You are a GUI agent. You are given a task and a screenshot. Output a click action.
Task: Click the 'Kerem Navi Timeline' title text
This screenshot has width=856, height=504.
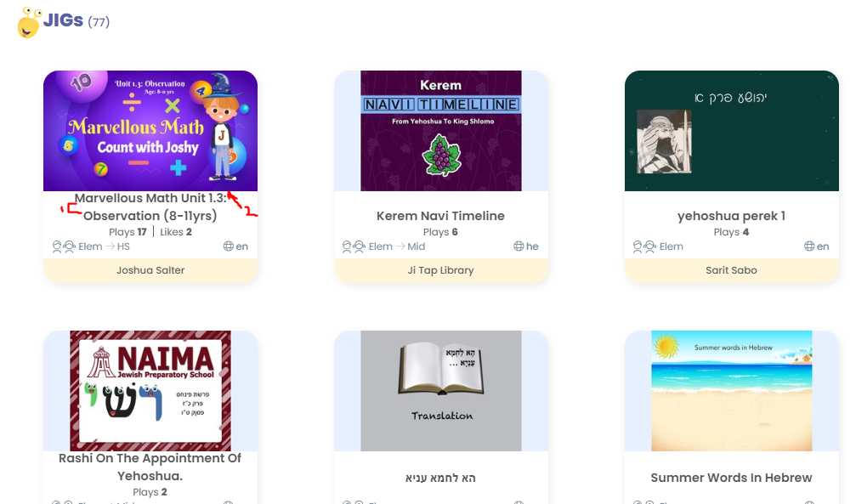tap(440, 216)
